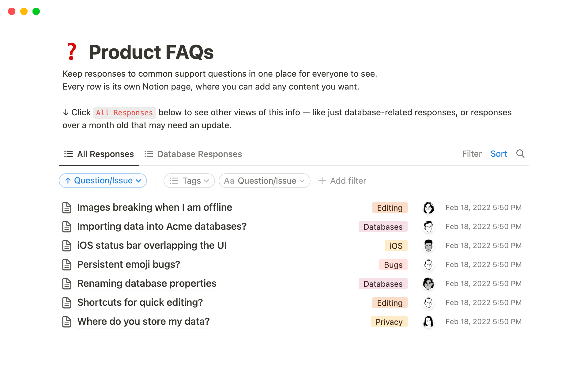This screenshot has width=588, height=368.
Task: Open the search magnifier icon
Action: click(520, 154)
